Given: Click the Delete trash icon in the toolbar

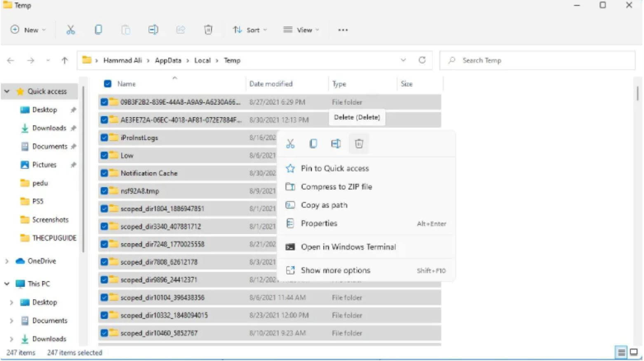Looking at the screenshot, I should click(208, 30).
